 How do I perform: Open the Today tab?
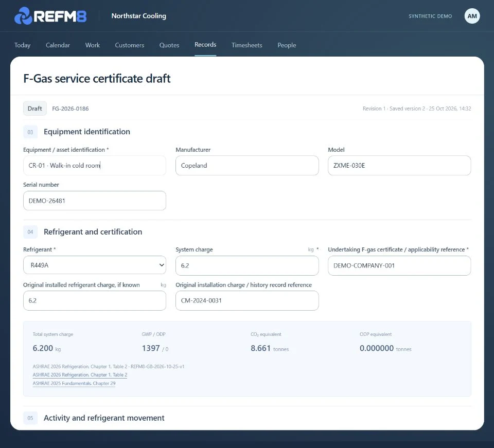coord(22,45)
